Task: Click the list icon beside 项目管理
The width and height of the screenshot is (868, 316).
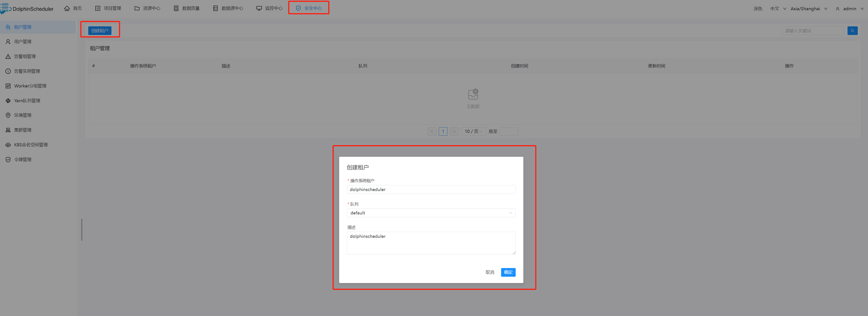Action: [x=98, y=8]
